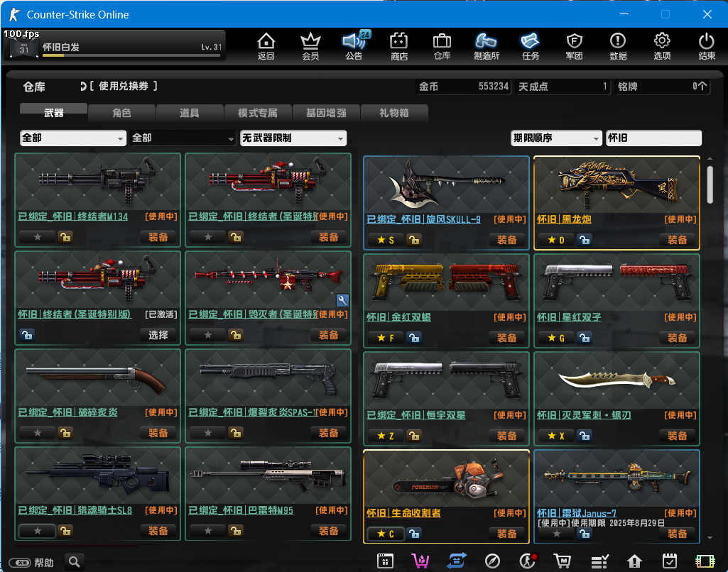Screen dimensions: 728x572
Task: Click the 天成点 balance field
Action: click(x=563, y=87)
